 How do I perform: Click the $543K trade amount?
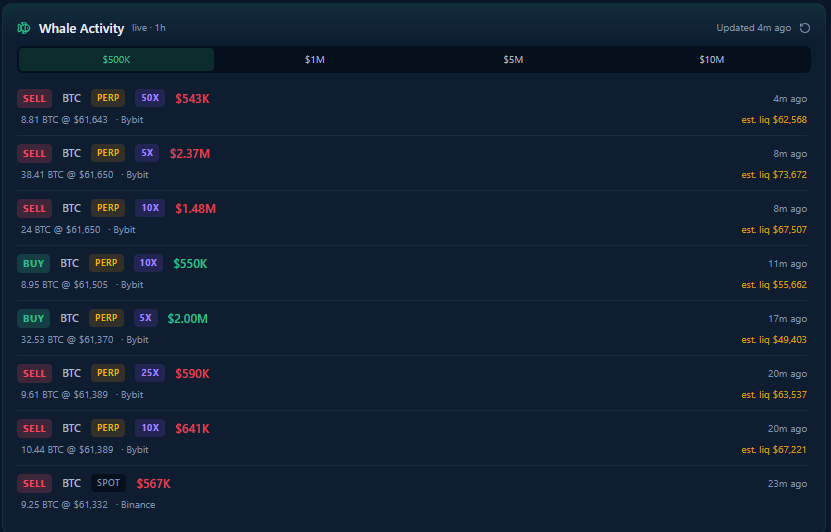(x=192, y=99)
